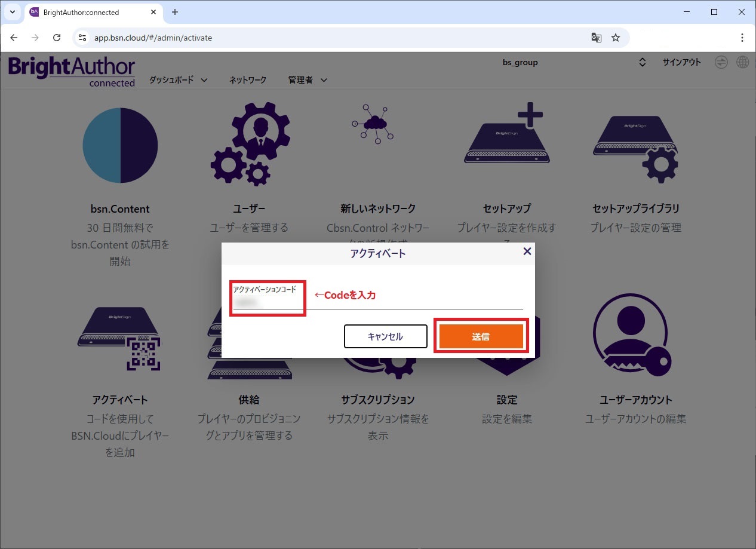Click the サインアウト link
The width and height of the screenshot is (756, 549).
(681, 62)
